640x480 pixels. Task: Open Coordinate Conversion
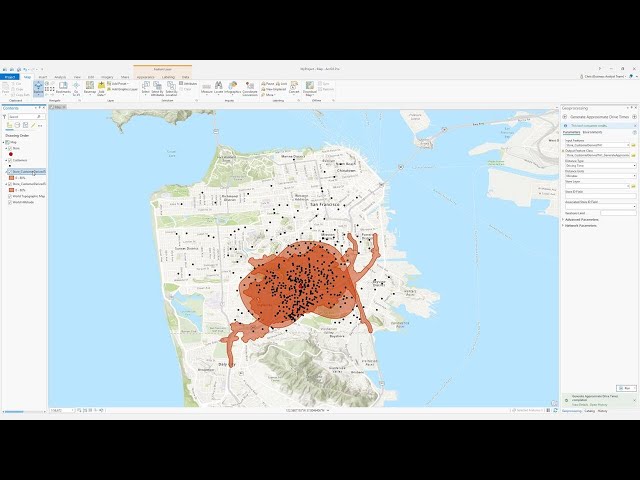pos(250,88)
